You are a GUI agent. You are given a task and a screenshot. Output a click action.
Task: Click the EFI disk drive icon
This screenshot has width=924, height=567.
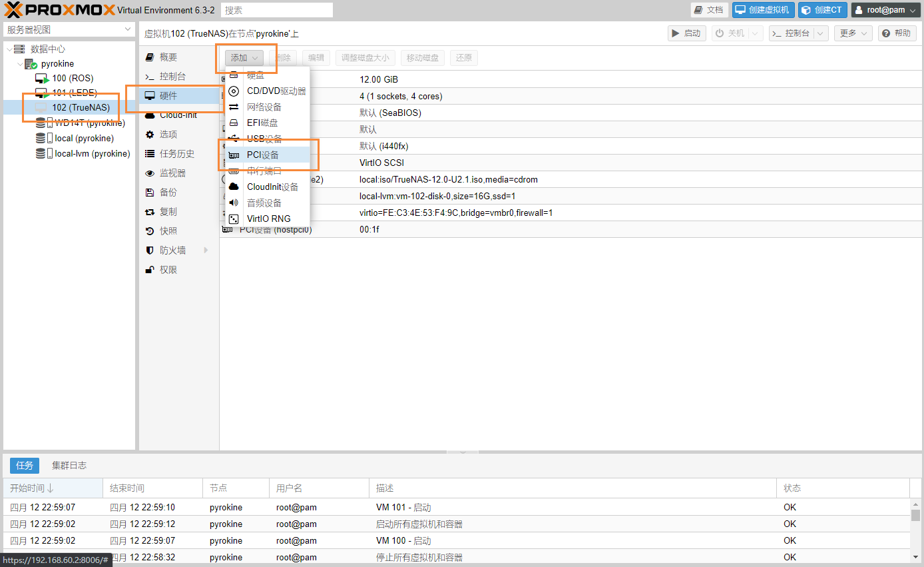[x=234, y=123]
